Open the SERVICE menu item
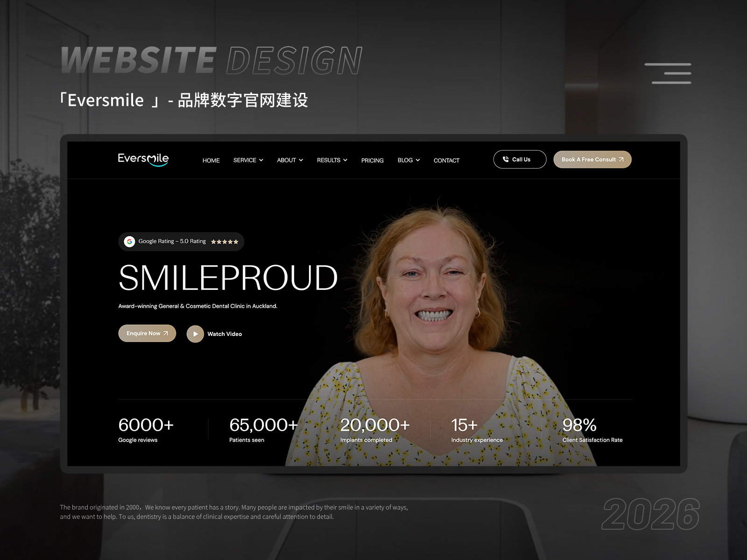 click(x=245, y=160)
